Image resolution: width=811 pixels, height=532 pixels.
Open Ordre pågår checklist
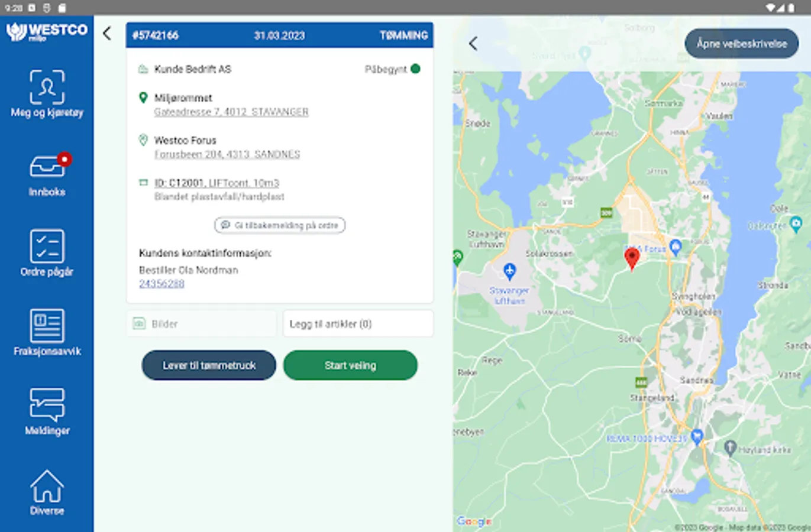(x=47, y=253)
